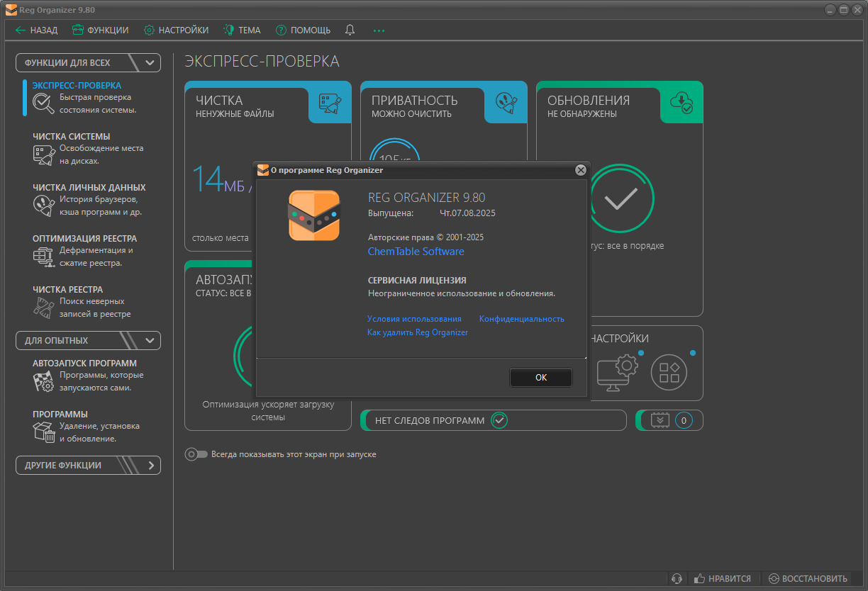
Task: Click the release date Чт.07.08.2025
Action: 467,213
